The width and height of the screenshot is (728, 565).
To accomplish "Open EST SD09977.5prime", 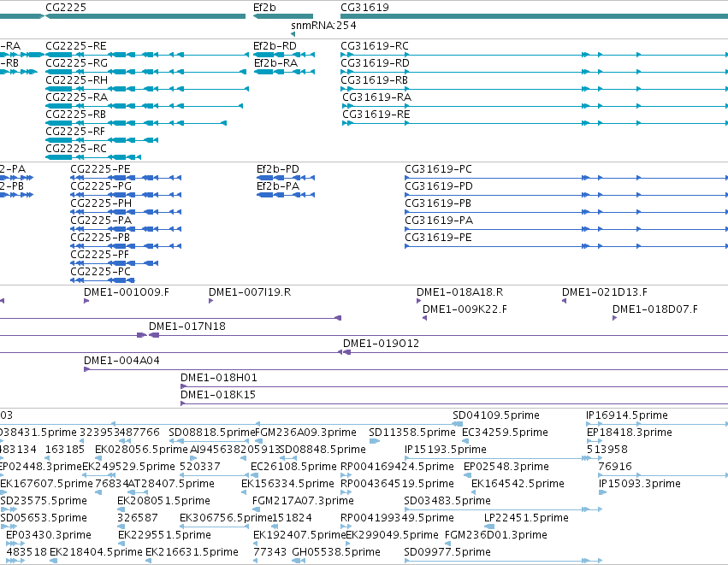I will pyautogui.click(x=447, y=552).
